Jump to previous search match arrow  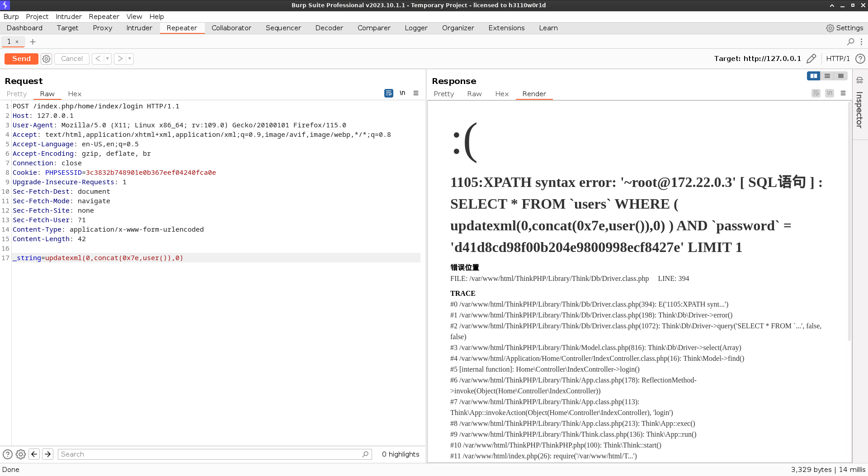34,454
